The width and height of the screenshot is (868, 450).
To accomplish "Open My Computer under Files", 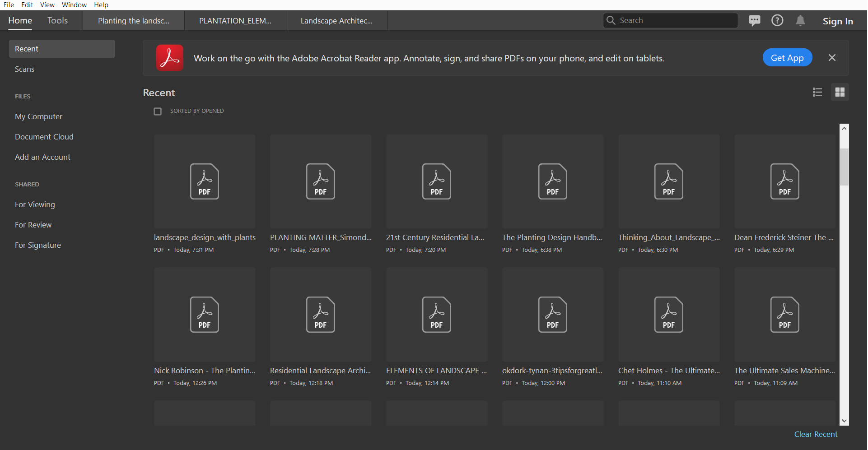I will pyautogui.click(x=38, y=116).
